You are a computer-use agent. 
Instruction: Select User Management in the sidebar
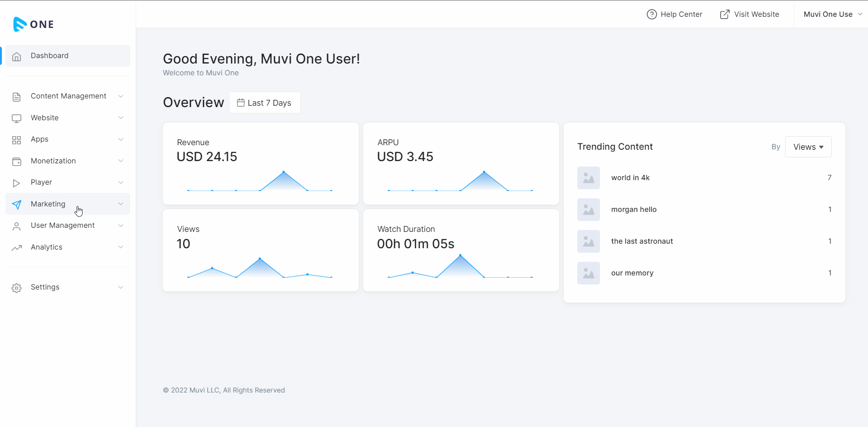pyautogui.click(x=63, y=226)
